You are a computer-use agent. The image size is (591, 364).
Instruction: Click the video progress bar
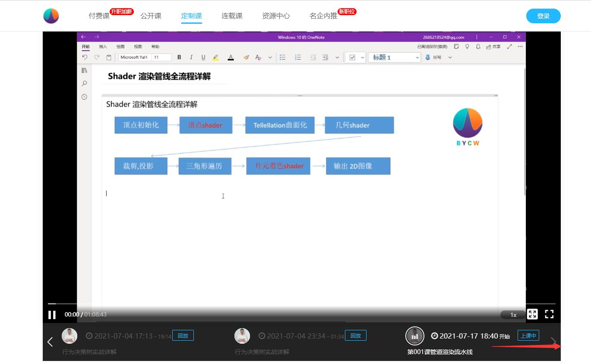301,304
